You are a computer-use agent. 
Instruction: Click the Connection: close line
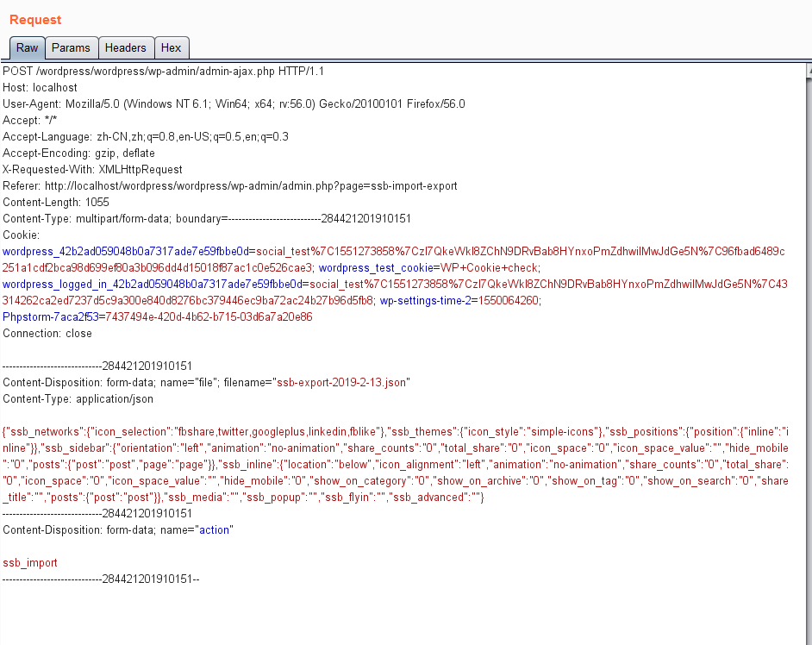pyautogui.click(x=47, y=334)
